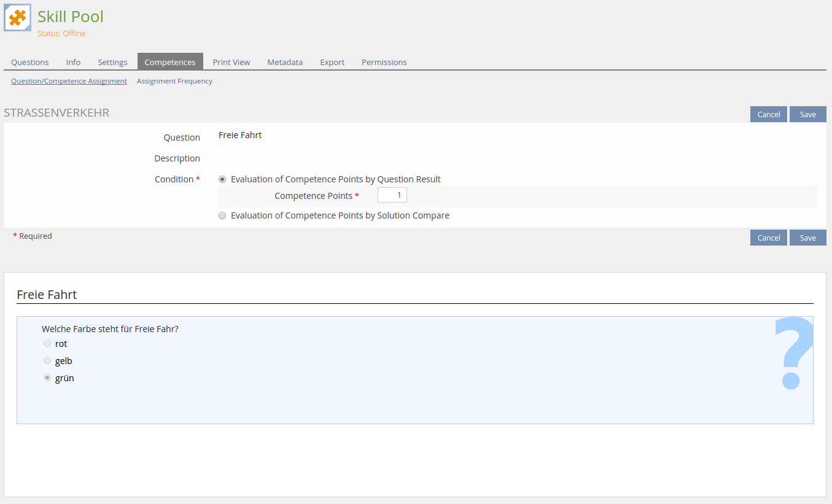832x504 pixels.
Task: Choose the 'grün' answer radio button
Action: (x=47, y=378)
